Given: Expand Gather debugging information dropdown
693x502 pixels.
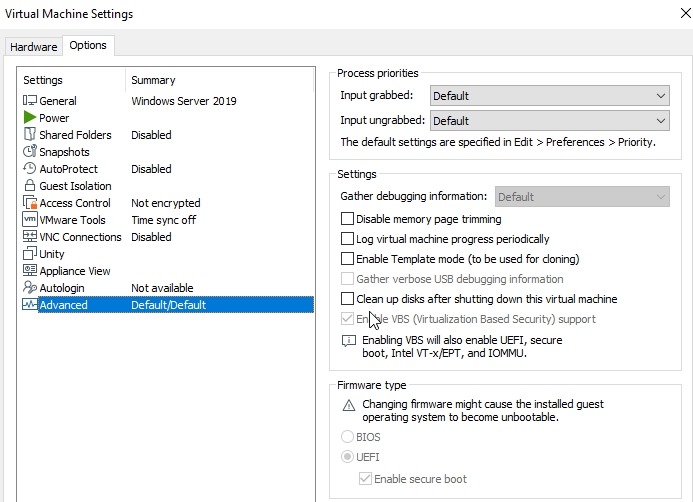Looking at the screenshot, I should pyautogui.click(x=582, y=197).
